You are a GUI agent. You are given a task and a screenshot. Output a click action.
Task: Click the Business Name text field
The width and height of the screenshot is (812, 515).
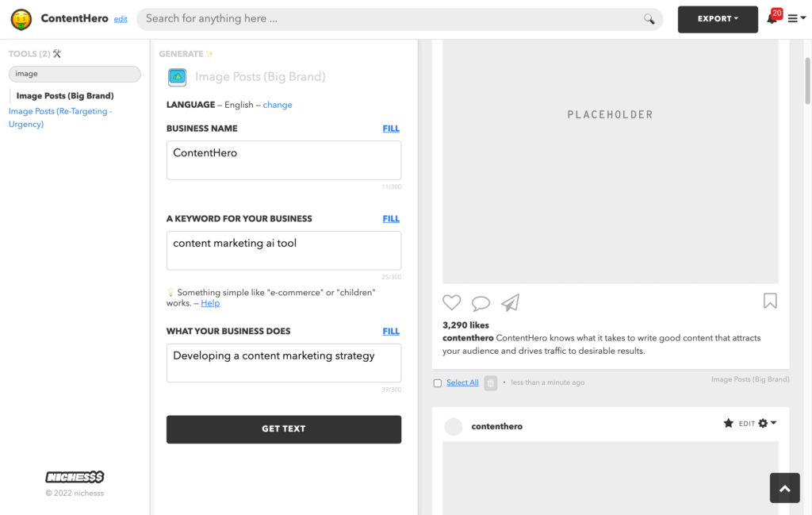[284, 160]
